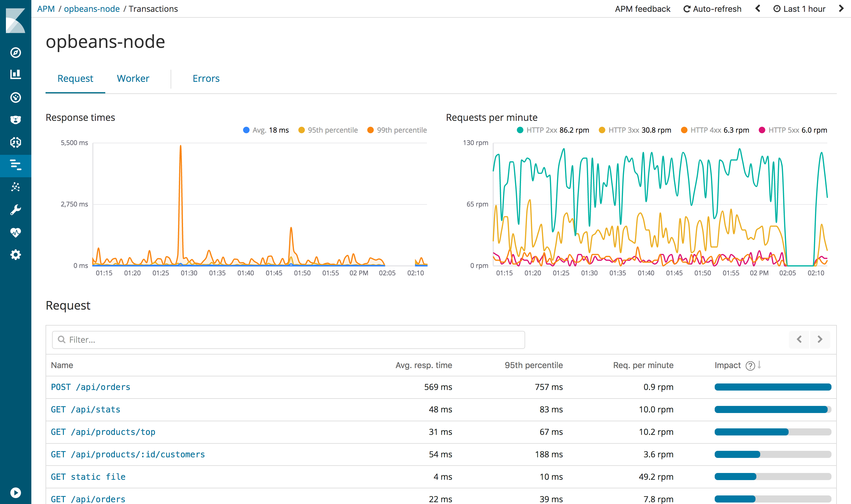Open Monitoring via the heartbeat icon
Viewport: 851px width, 504px height.
(15, 232)
